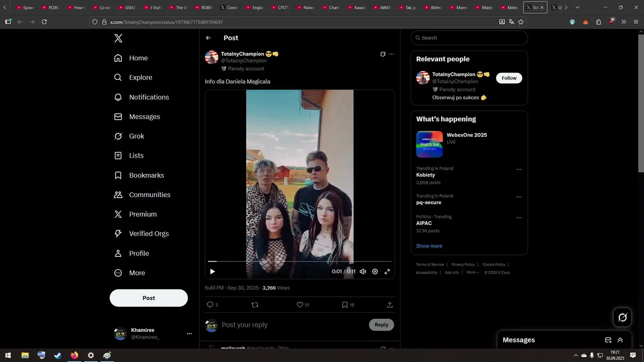Image resolution: width=644 pixels, height=362 pixels.
Task: Click the 3,266 Views count
Action: 276,288
